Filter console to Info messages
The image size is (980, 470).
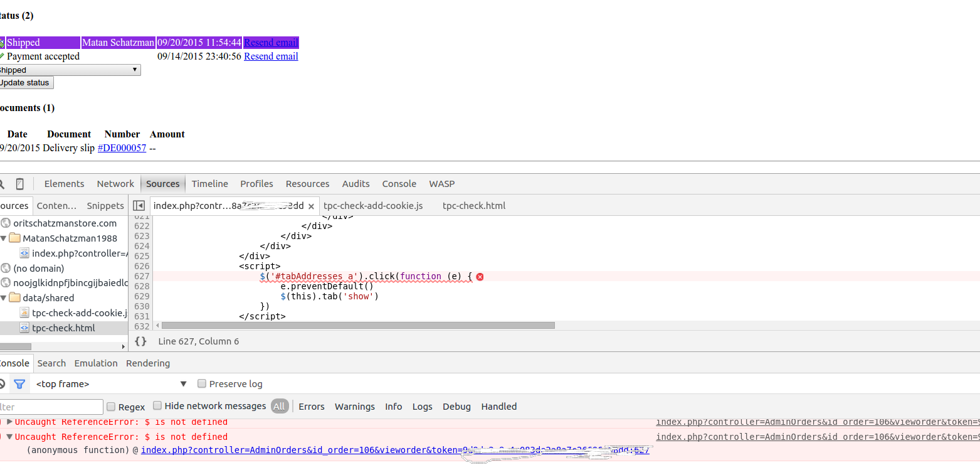coord(394,407)
